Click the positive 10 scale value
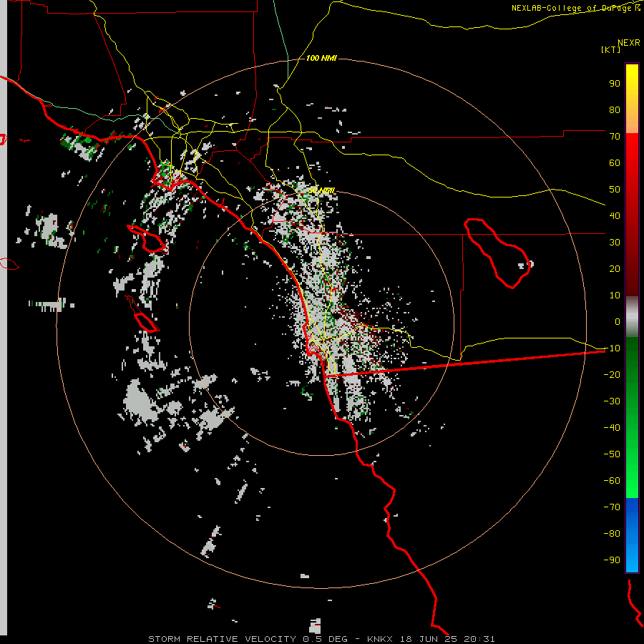This screenshot has height=644, width=644. click(x=615, y=296)
